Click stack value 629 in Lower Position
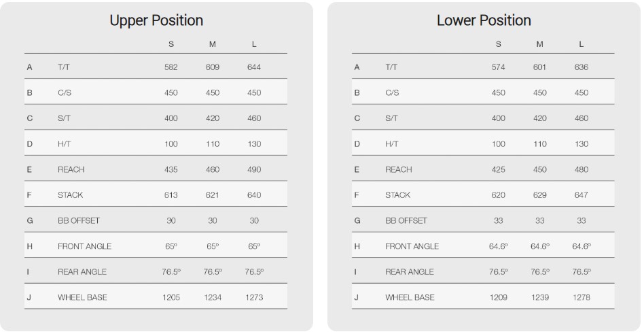The height and width of the screenshot is (334, 644). coord(540,195)
